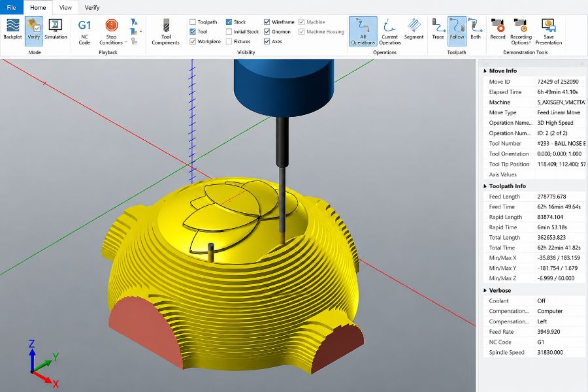Choose Segment operation display
Image resolution: width=588 pixels, height=392 pixels.
click(x=414, y=29)
